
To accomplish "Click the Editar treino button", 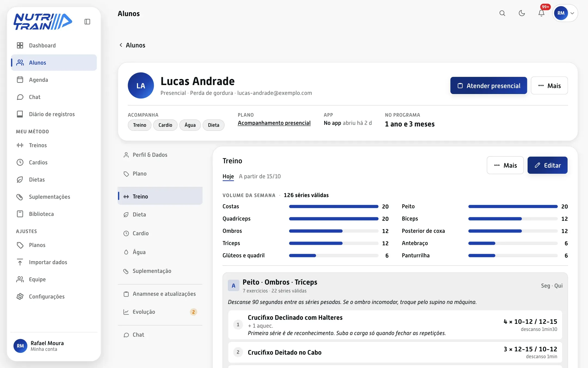I will [x=547, y=165].
